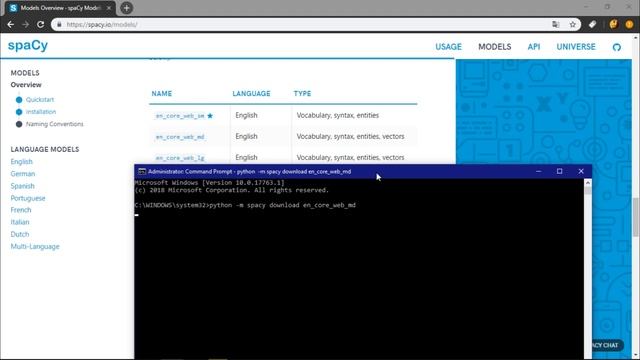This screenshot has height=360, width=640.
Task: Open Italian language models
Action: (x=20, y=222)
